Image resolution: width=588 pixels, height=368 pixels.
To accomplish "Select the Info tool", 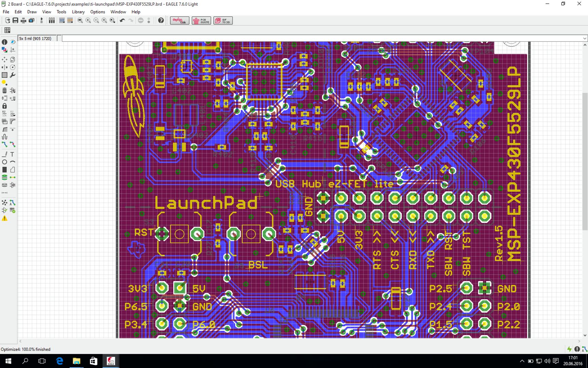I will [4, 42].
